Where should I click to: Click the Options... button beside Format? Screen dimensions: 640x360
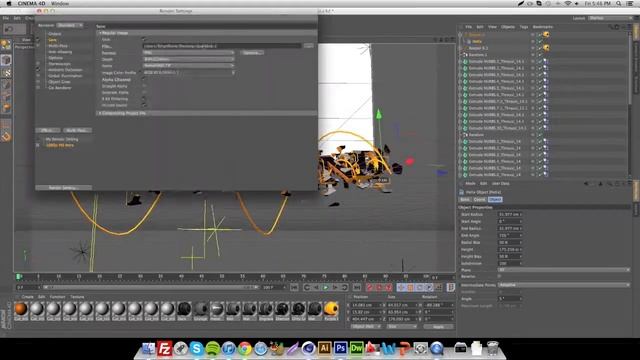[x=252, y=53]
